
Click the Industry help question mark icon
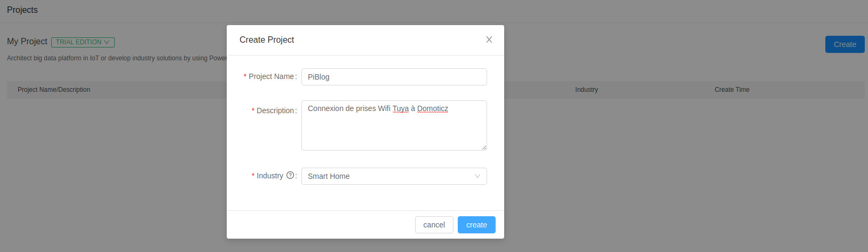coord(290,175)
